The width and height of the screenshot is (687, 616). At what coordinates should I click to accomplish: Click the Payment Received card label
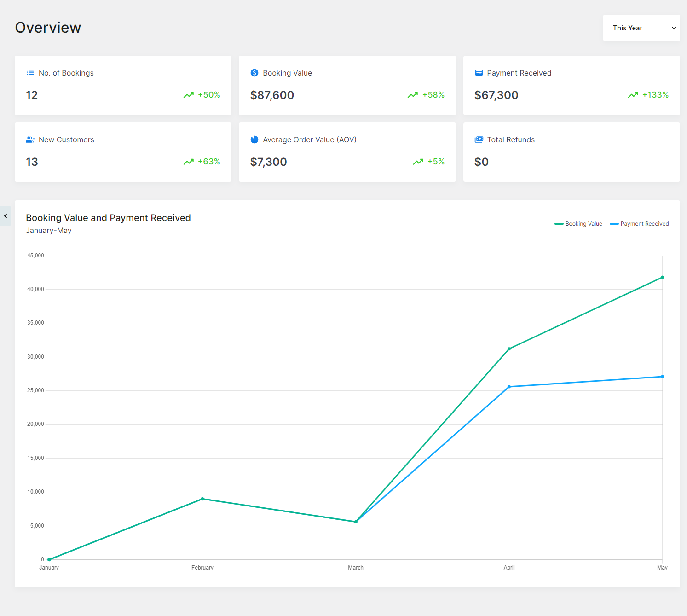point(519,73)
